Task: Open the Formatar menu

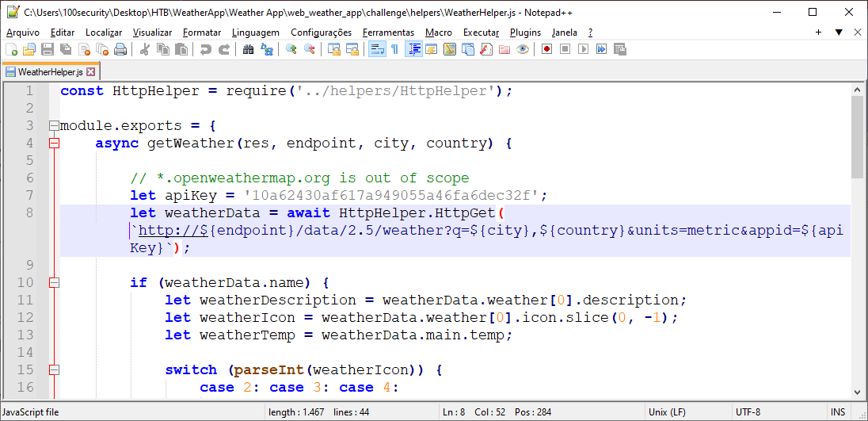Action: (x=202, y=33)
